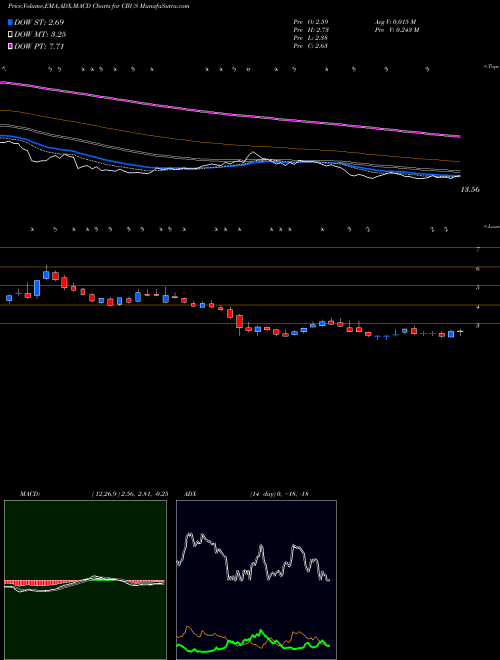Click the price axis label 3
500x660 pixels.
pos(478,325)
